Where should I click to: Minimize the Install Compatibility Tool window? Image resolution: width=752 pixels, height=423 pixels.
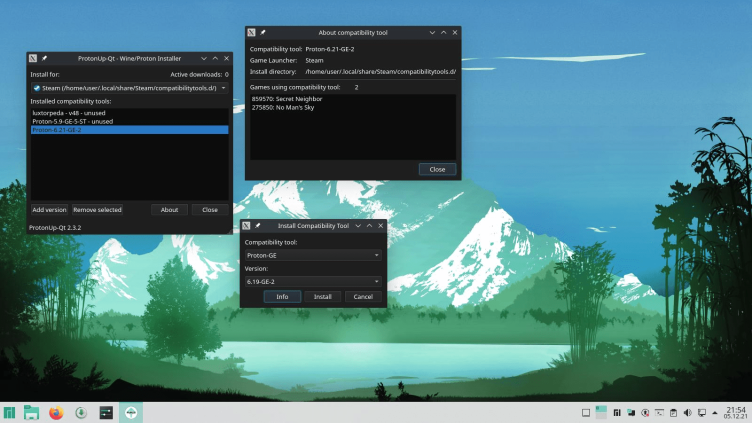pyautogui.click(x=358, y=226)
